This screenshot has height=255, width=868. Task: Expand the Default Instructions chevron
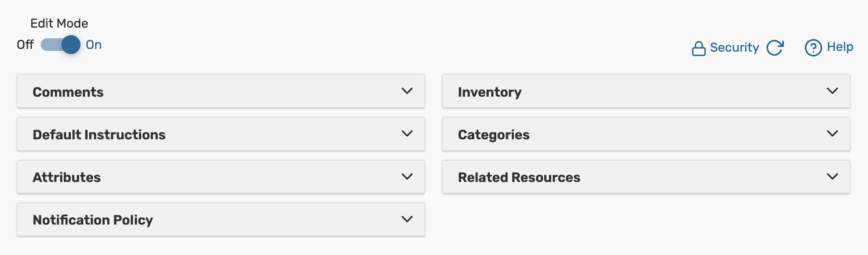click(407, 133)
